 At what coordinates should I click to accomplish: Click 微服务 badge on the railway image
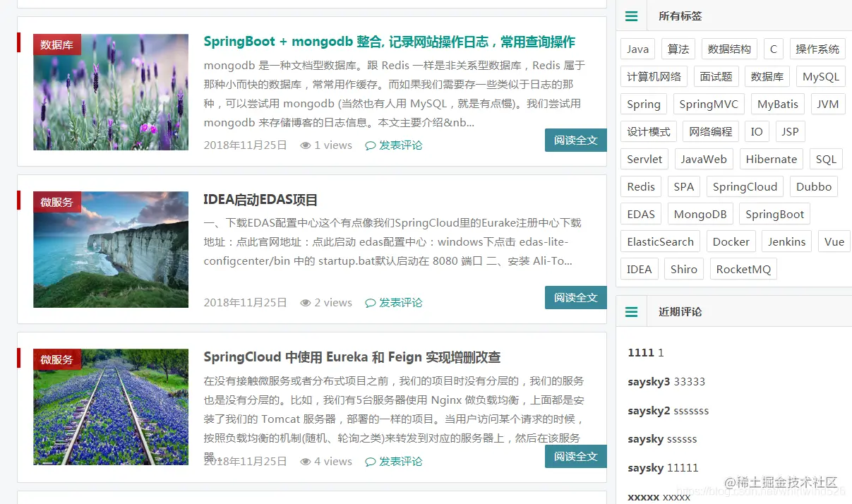pos(57,359)
